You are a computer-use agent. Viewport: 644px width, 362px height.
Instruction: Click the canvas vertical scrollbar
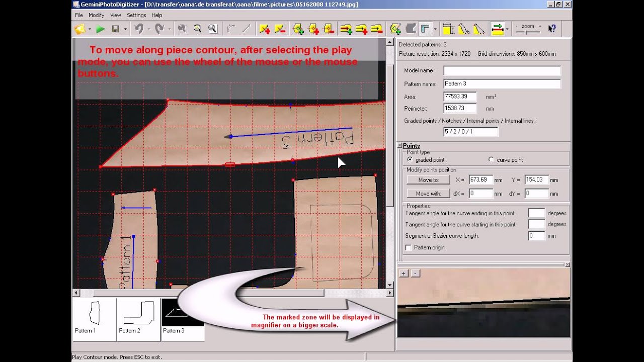click(x=390, y=163)
